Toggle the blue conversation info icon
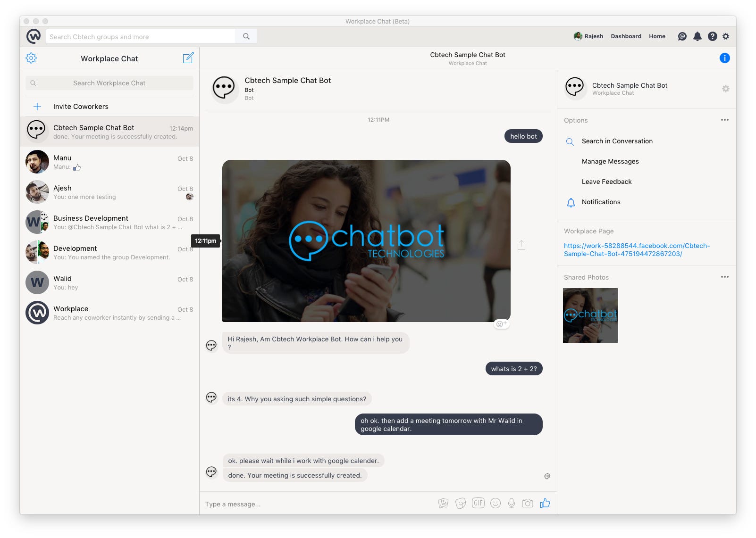 click(724, 58)
